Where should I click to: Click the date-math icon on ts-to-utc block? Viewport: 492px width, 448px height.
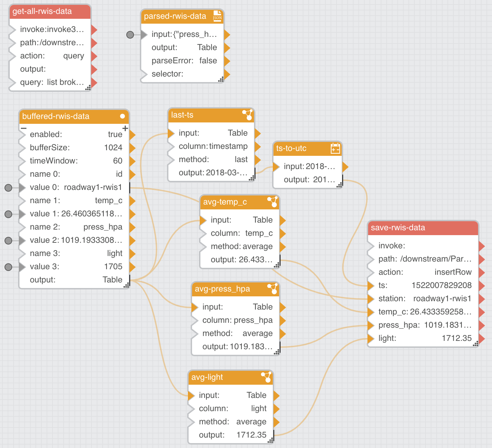coord(335,148)
